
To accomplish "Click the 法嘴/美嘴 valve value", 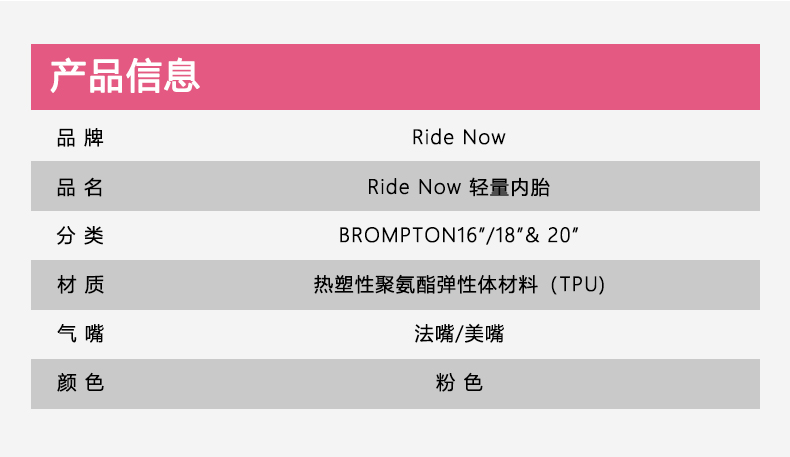I will (x=458, y=334).
